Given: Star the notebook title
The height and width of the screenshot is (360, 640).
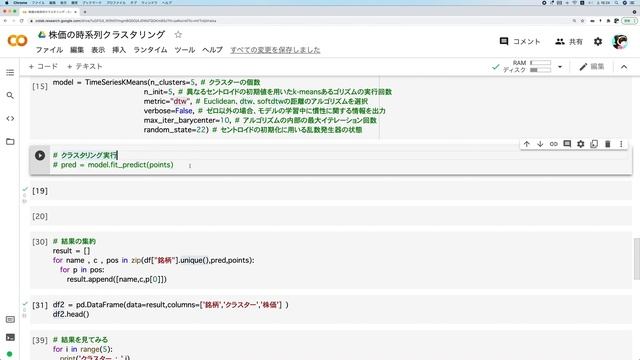Looking at the screenshot, I should click(x=178, y=35).
